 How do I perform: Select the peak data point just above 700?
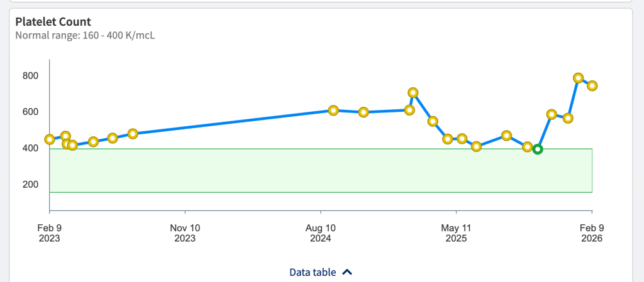[413, 92]
